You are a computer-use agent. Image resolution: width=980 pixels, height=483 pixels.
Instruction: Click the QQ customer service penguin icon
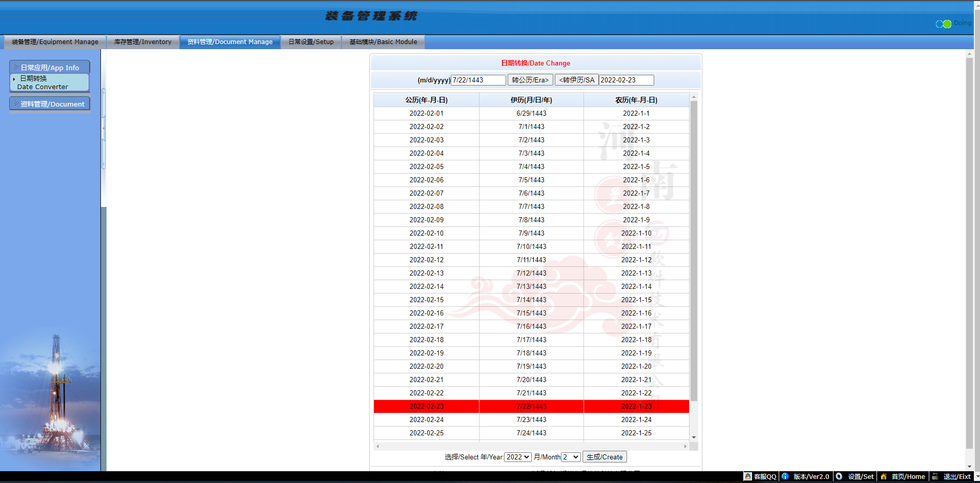coord(748,476)
